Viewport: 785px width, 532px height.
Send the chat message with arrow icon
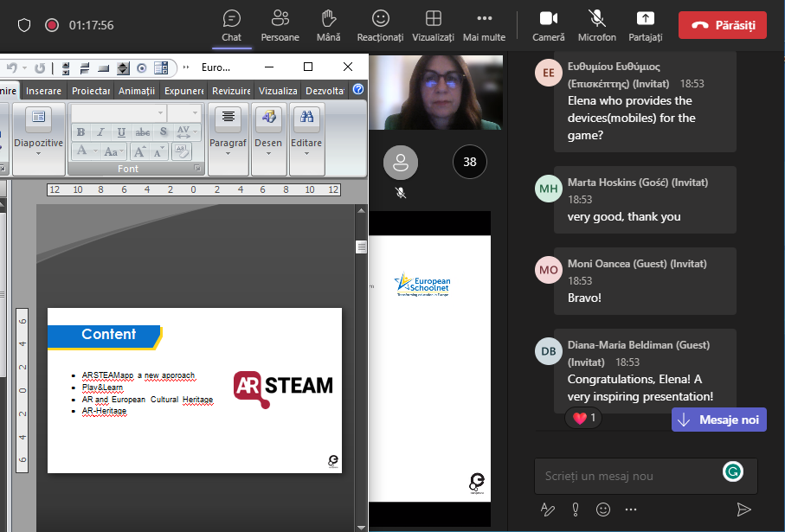tap(743, 510)
